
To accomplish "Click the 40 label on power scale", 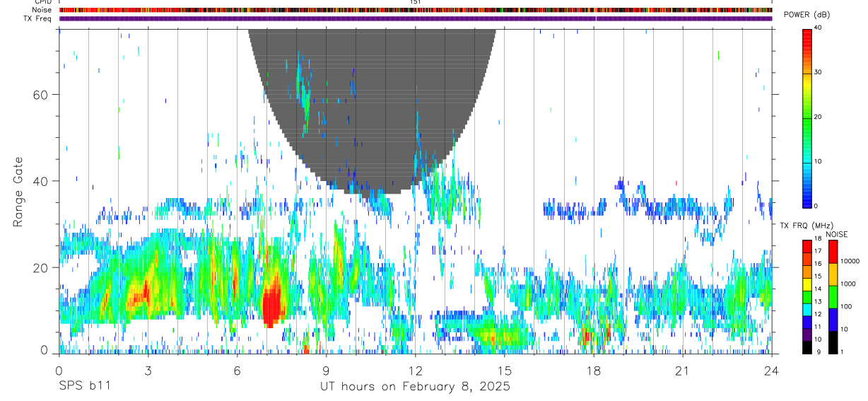I will click(819, 28).
